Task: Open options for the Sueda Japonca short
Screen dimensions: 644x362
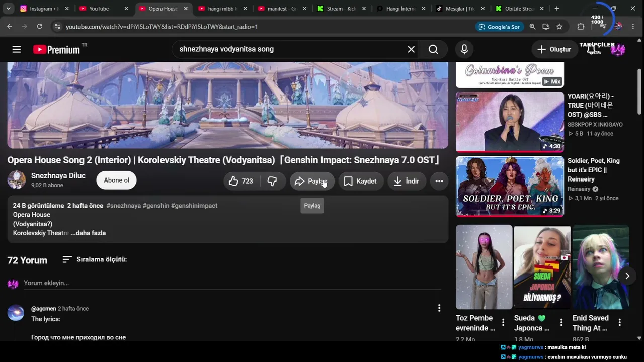Action: 561,322
